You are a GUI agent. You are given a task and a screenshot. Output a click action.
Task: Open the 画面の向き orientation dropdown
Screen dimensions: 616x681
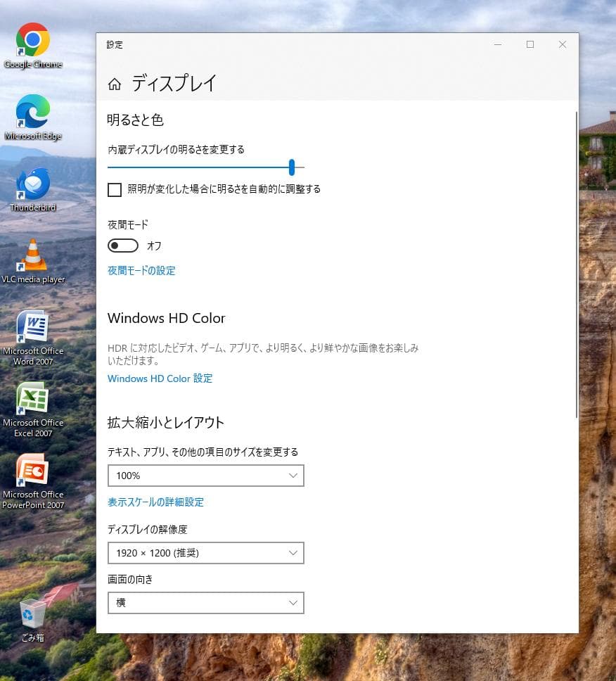pos(205,602)
